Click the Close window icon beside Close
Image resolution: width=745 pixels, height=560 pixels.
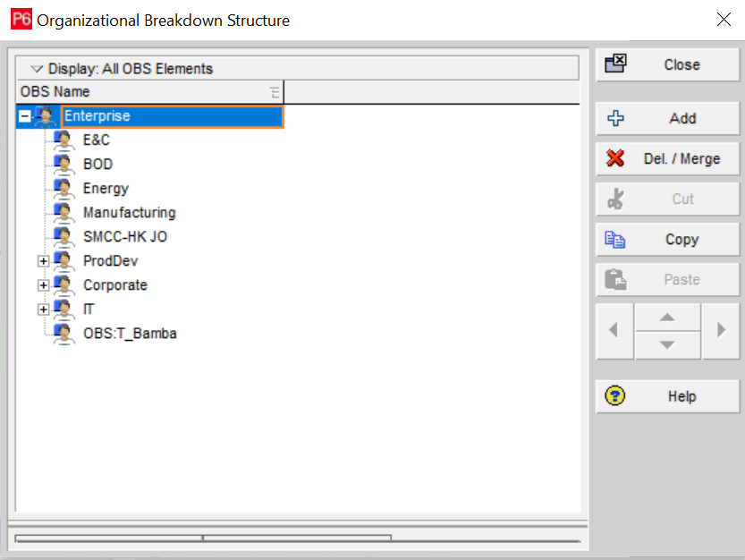pos(615,64)
